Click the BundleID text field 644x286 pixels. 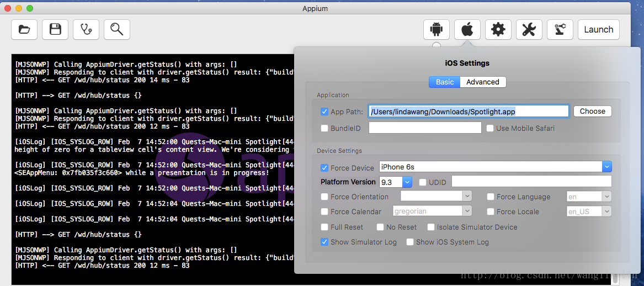(425, 128)
